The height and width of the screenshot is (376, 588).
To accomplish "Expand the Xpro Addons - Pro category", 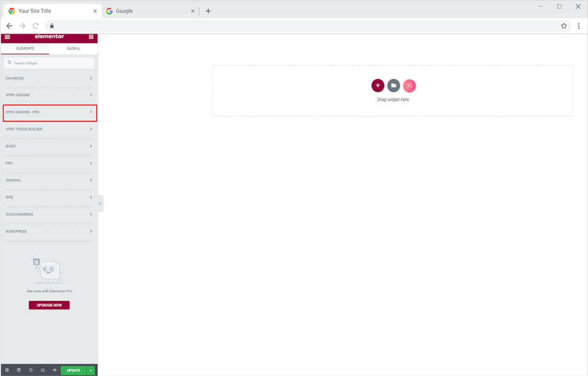I will pos(50,112).
